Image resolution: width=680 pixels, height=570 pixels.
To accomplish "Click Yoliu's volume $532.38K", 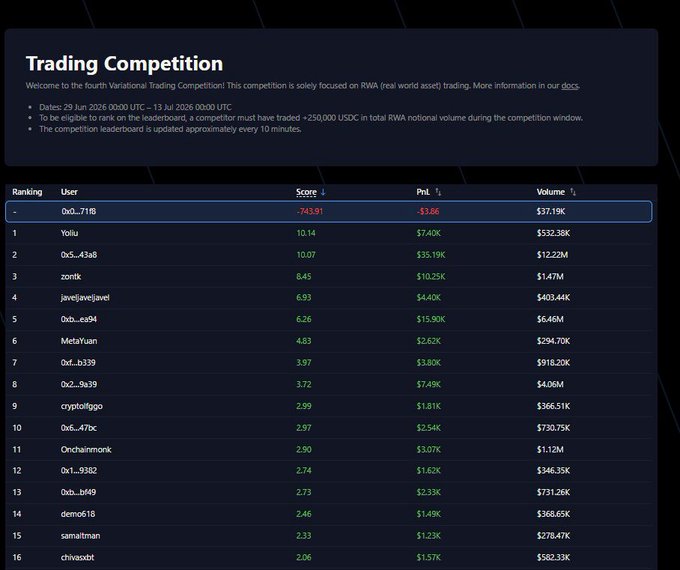I will click(x=553, y=233).
